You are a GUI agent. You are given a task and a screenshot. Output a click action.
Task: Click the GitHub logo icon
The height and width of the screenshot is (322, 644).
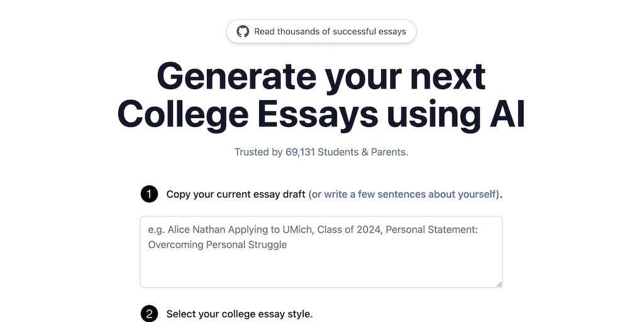coord(243,31)
